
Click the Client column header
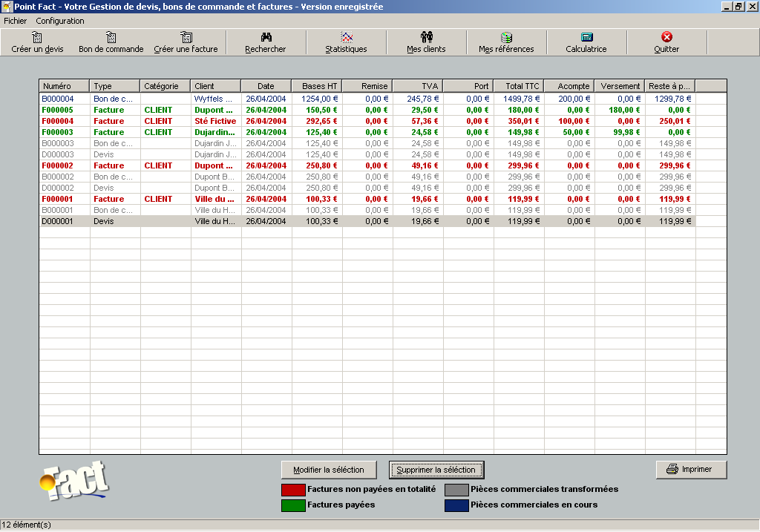216,86
